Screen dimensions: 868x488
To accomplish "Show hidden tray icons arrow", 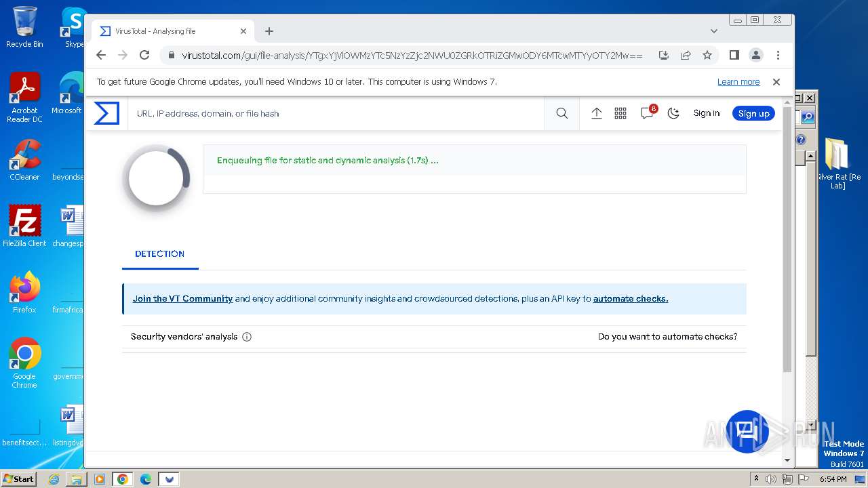I will tap(756, 479).
